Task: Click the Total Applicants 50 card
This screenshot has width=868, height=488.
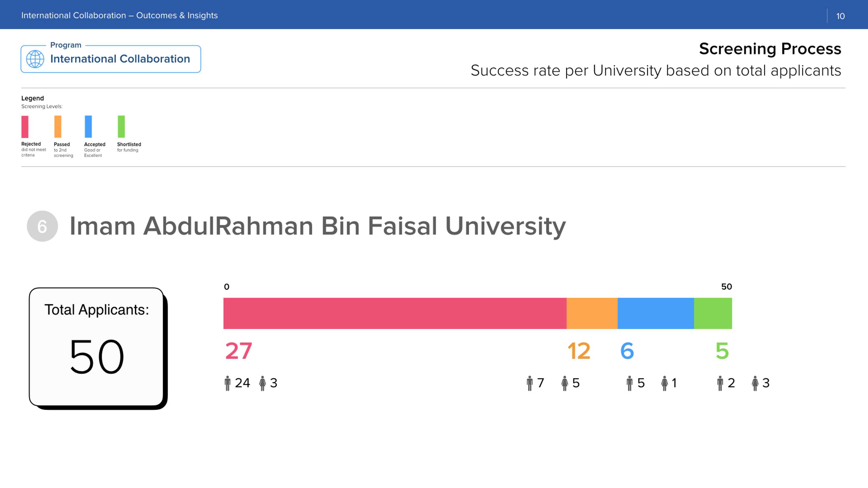Action: (96, 347)
